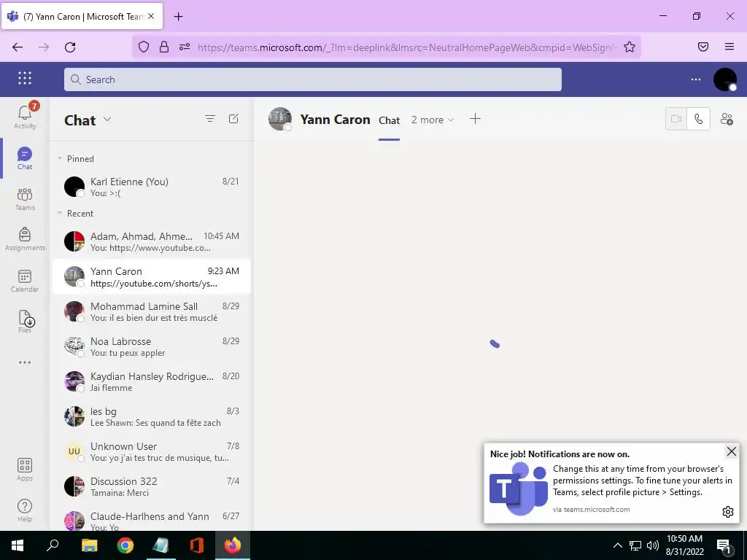Screen dimensions: 747x560
Task: Filter the chat list
Action: pos(210,119)
